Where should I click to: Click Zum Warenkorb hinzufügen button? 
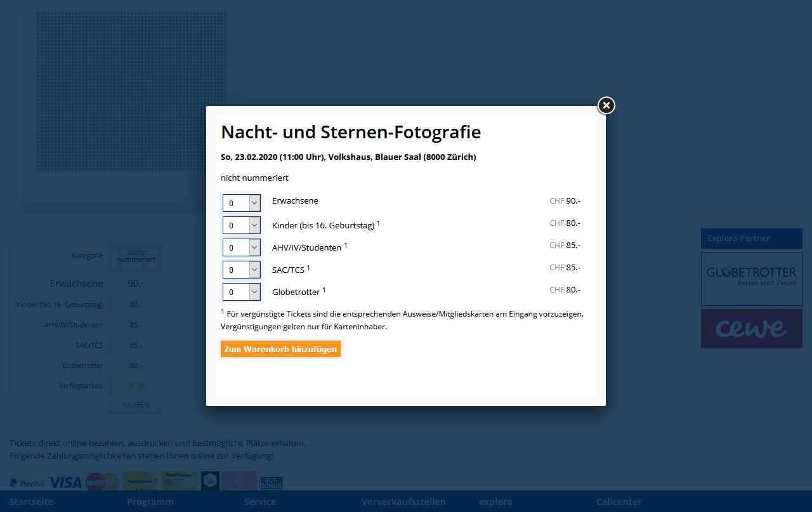pos(280,349)
